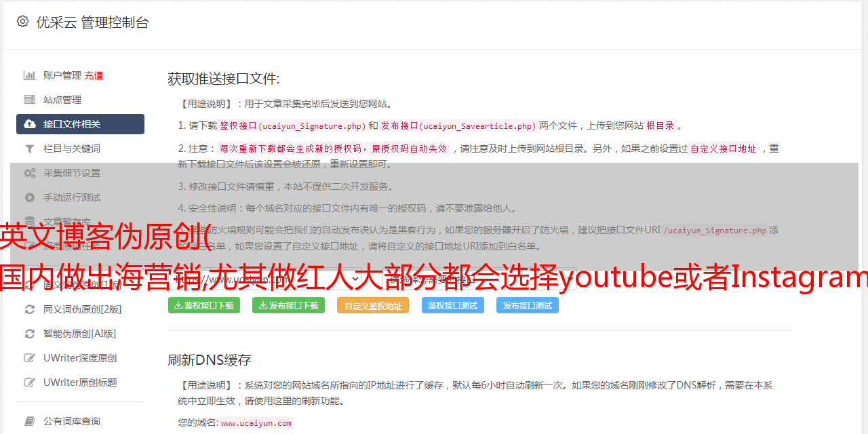Image resolution: width=868 pixels, height=434 pixels.
Task: Open 账户管理 via its bar chart icon
Action: click(30, 75)
